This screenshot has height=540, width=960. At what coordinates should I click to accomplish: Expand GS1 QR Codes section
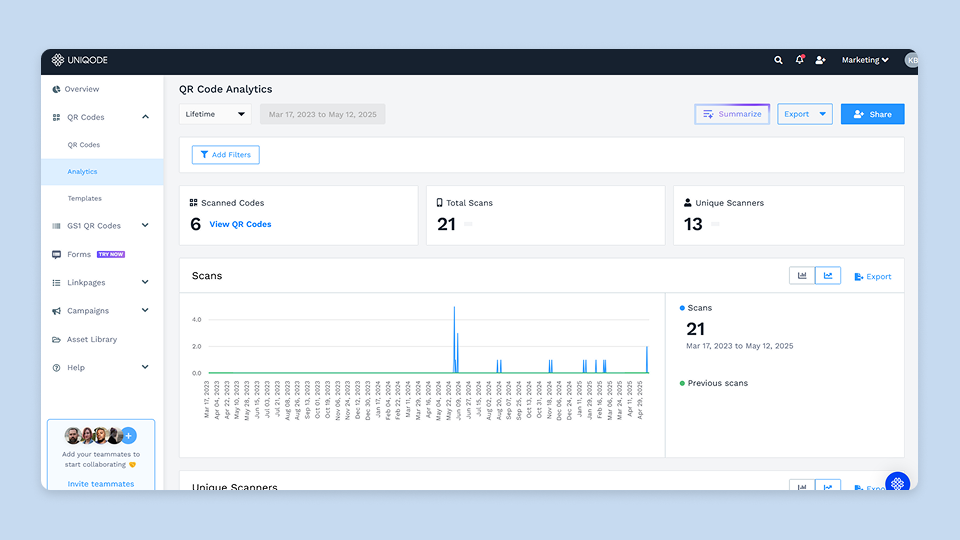point(145,225)
